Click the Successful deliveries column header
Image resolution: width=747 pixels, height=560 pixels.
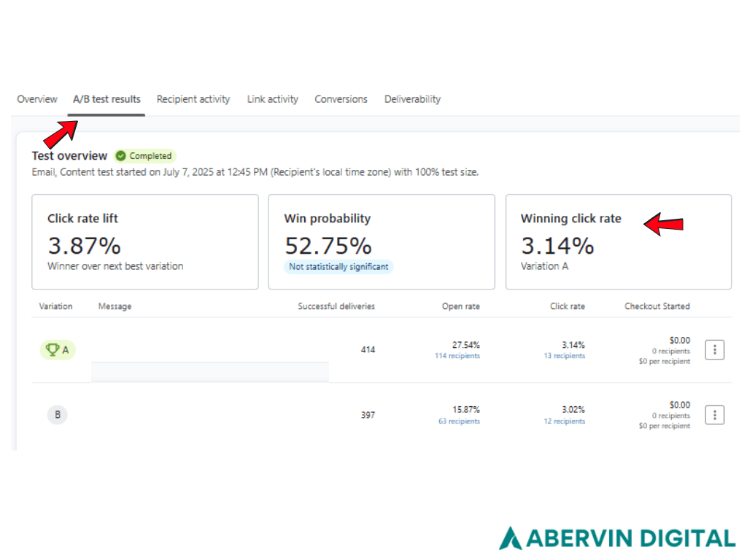pyautogui.click(x=336, y=306)
